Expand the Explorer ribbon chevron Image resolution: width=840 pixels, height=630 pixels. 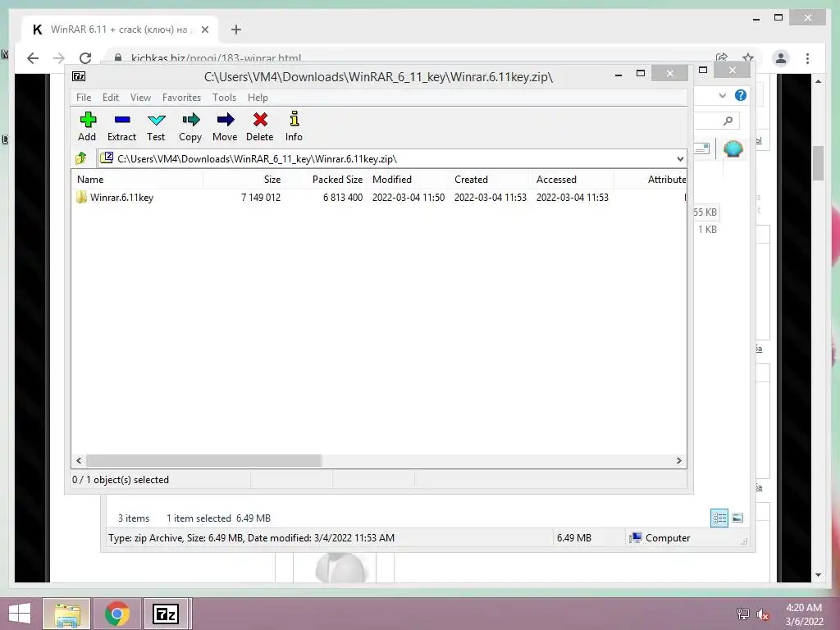[x=722, y=95]
